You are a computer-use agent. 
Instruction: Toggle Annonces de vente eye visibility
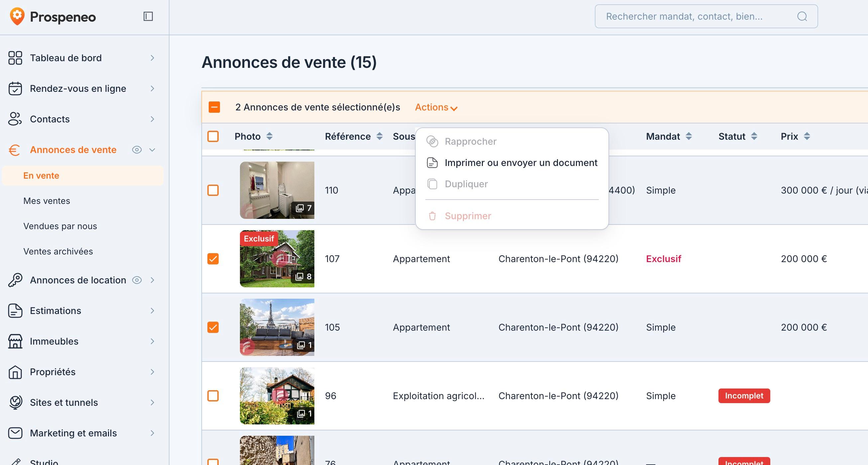click(137, 150)
